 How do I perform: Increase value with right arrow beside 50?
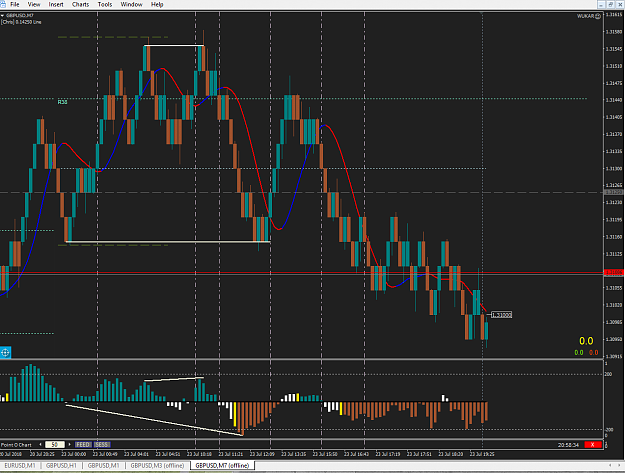click(69, 444)
